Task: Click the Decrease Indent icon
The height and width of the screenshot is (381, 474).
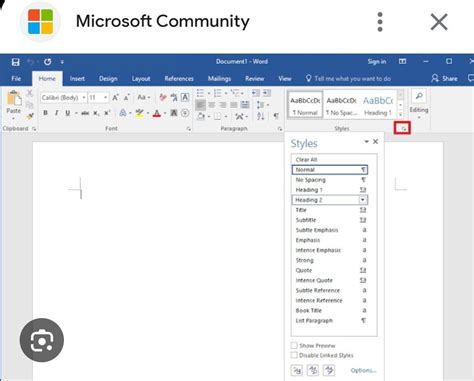Action: coord(256,93)
